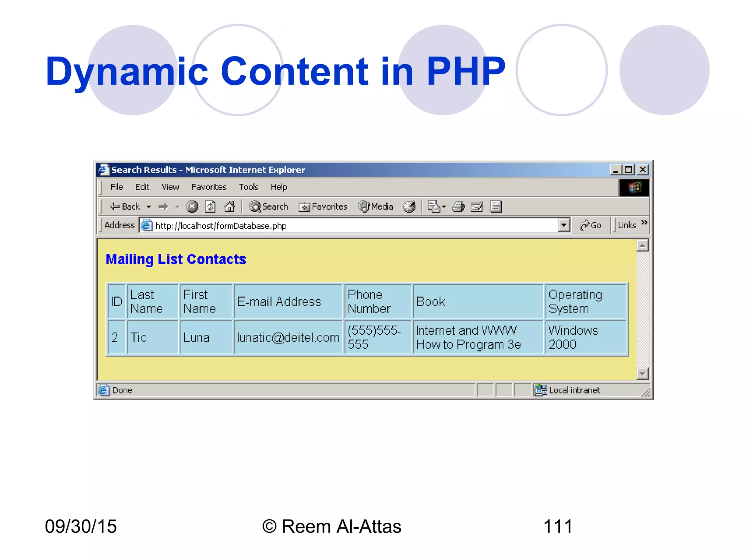Open the Favorites menu

click(x=209, y=187)
